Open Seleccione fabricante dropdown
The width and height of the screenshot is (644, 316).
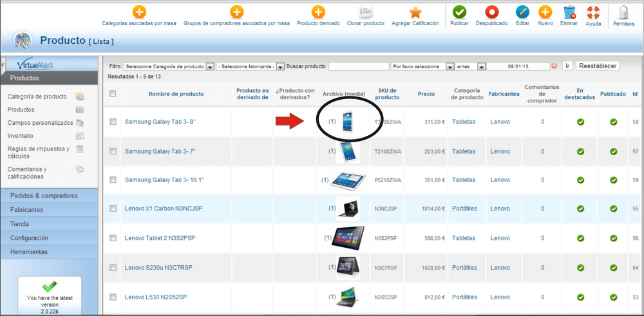[x=251, y=66]
